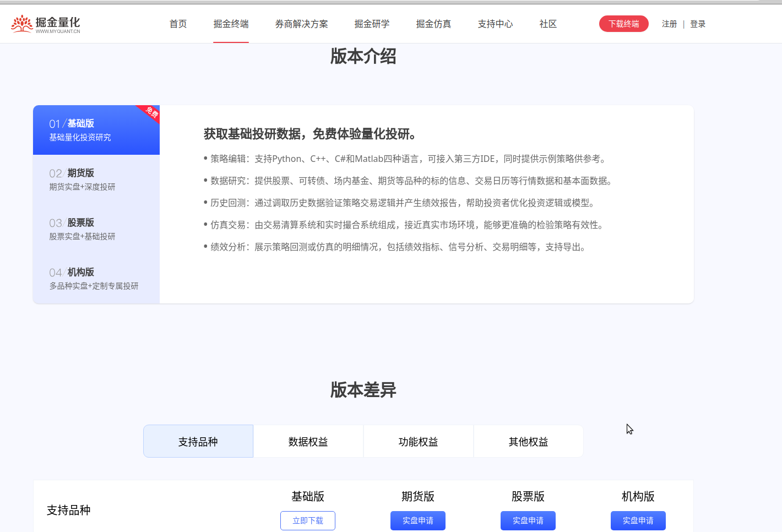View the 其他权益 tab

[528, 441]
